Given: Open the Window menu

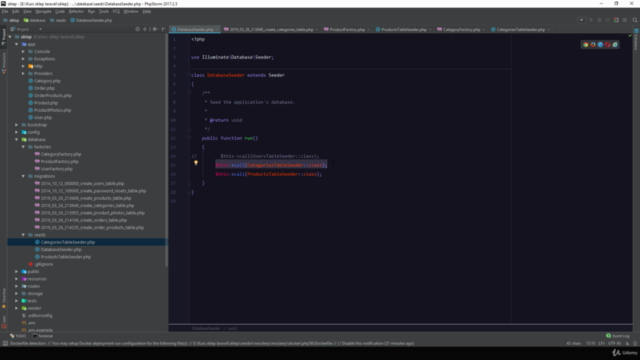Looking at the screenshot, I should coord(131,11).
